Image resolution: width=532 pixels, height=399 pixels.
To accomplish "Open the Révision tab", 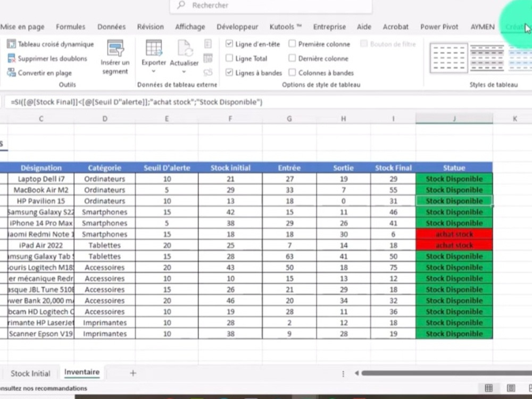I will (x=151, y=27).
